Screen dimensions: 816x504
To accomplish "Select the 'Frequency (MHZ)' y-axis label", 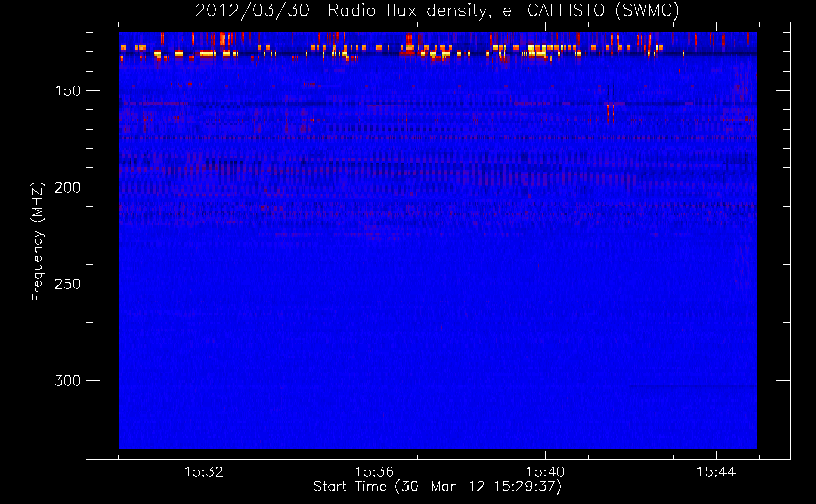I will click(x=38, y=242).
